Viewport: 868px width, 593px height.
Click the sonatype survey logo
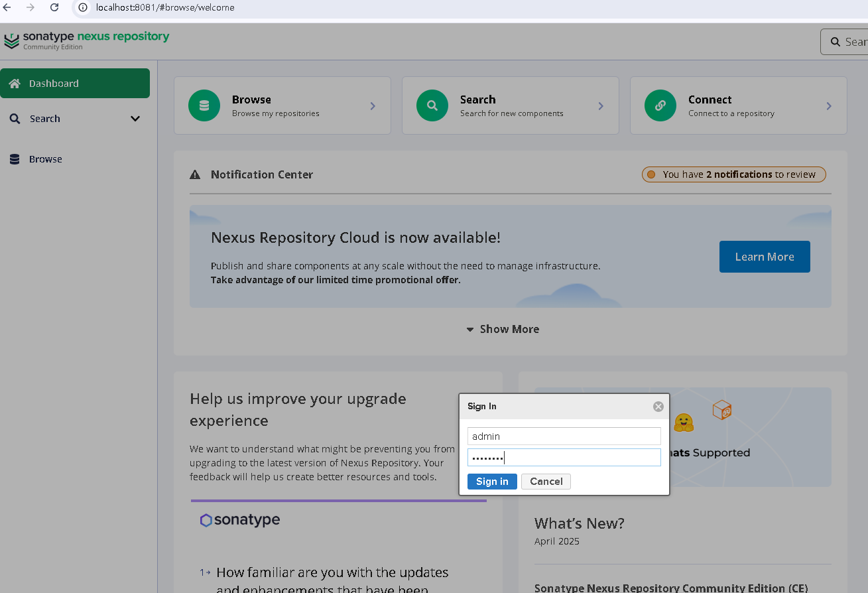pos(240,520)
